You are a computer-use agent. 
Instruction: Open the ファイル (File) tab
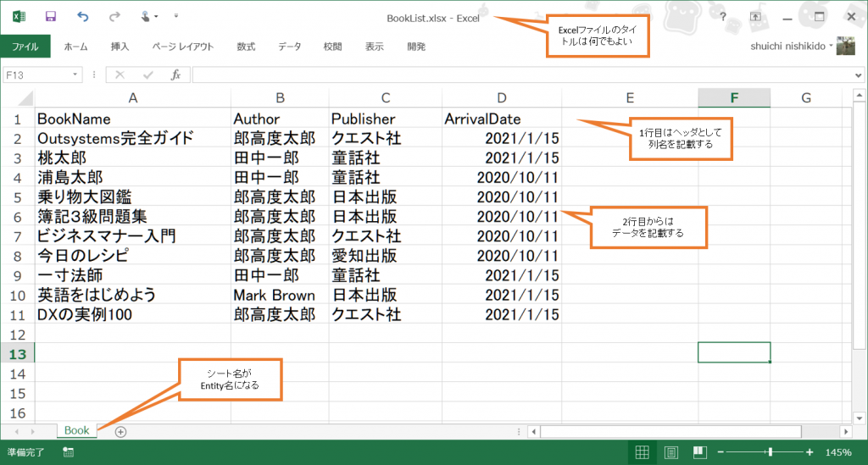pos(25,47)
